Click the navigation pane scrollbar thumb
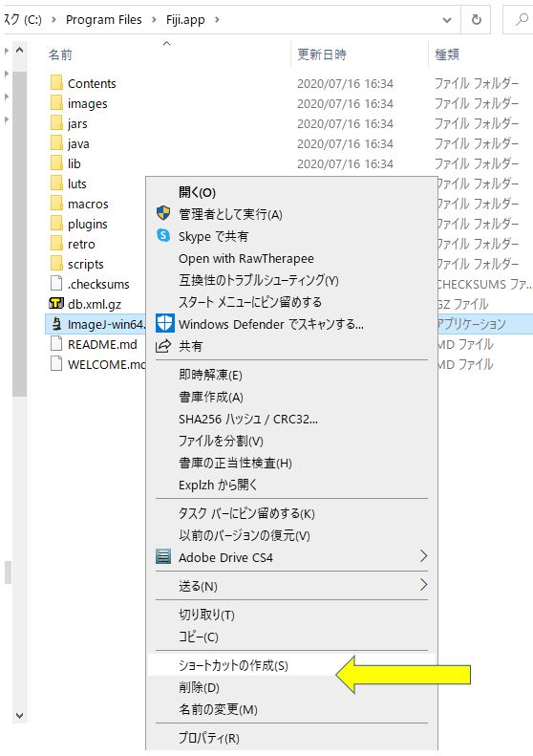This screenshot has width=533, height=756. (x=20, y=234)
